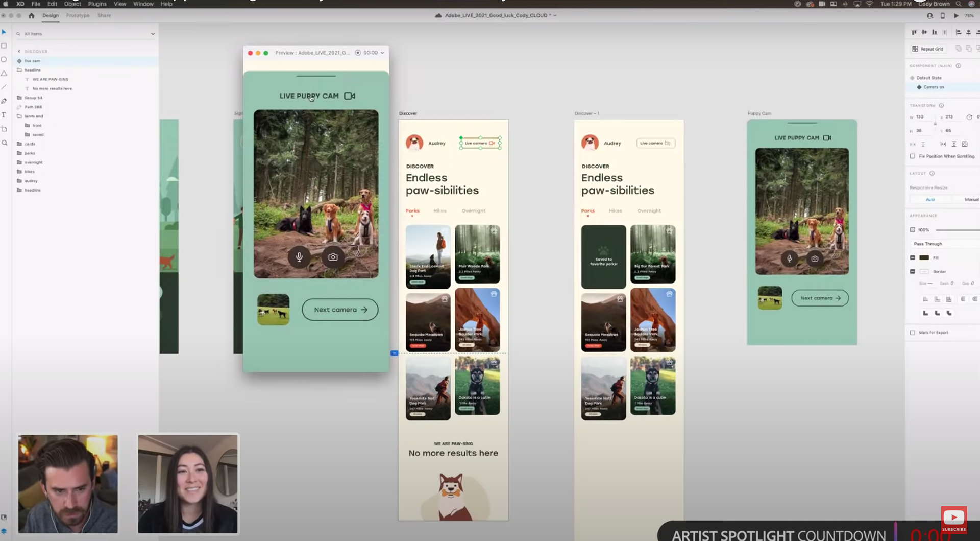Screen dimensions: 980x541
Task: Open the Object menu
Action: (x=72, y=4)
